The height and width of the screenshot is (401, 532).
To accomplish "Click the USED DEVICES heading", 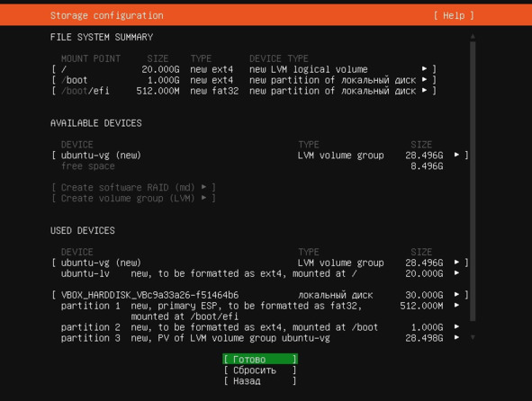I will pos(83,231).
